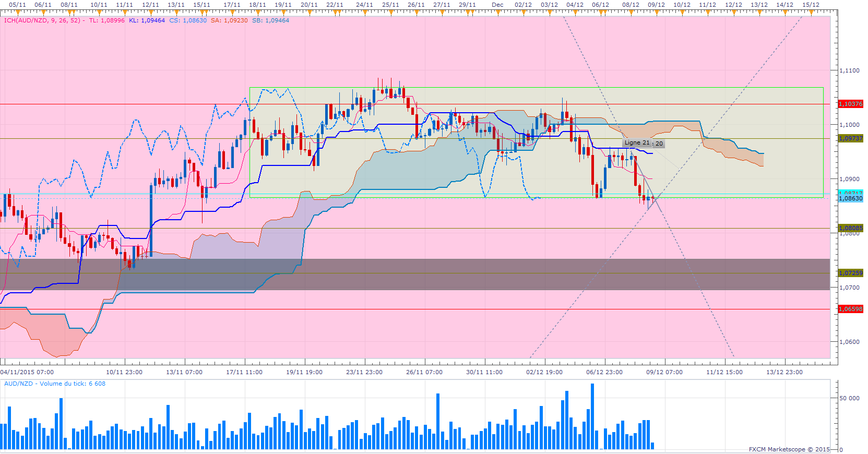Select the olive 1,07259 price level tag
Viewport: 868px width, 454px height.
pos(850,273)
